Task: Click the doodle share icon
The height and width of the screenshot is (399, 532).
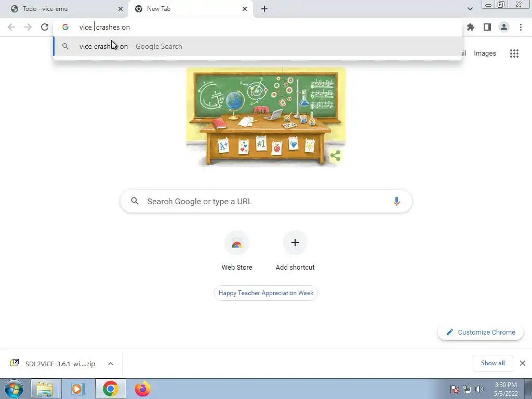Action: 335,156
